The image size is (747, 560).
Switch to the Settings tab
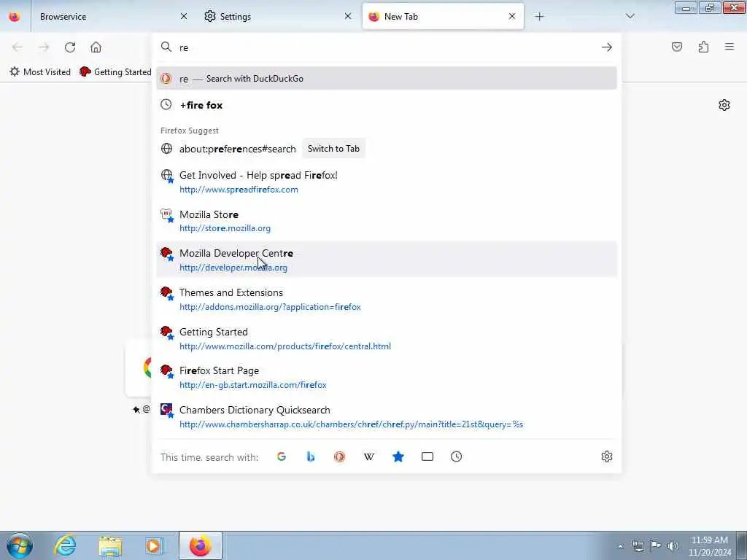point(277,16)
